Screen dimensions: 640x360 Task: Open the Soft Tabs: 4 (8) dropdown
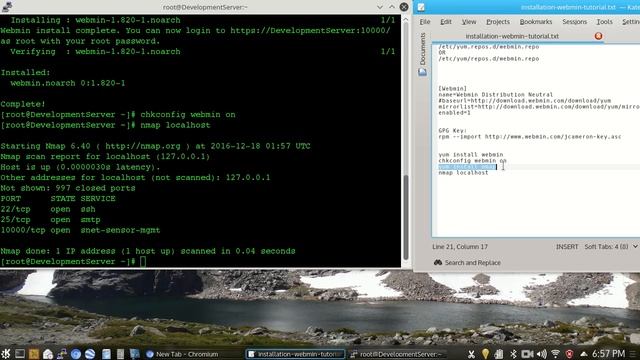pos(611,247)
